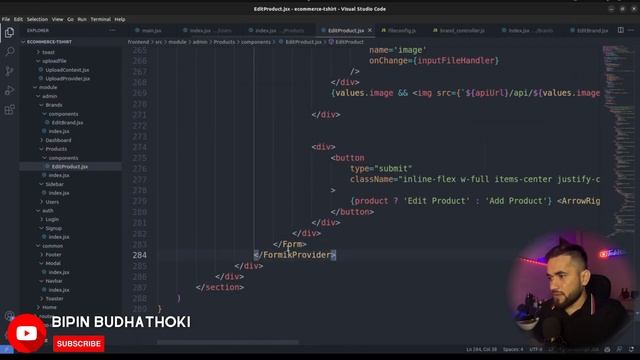Expand the Login folder
640x360 pixels.
point(52,220)
